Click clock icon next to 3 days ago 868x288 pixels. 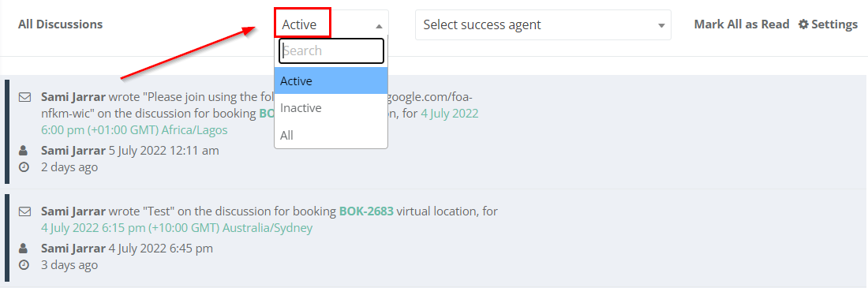24,265
